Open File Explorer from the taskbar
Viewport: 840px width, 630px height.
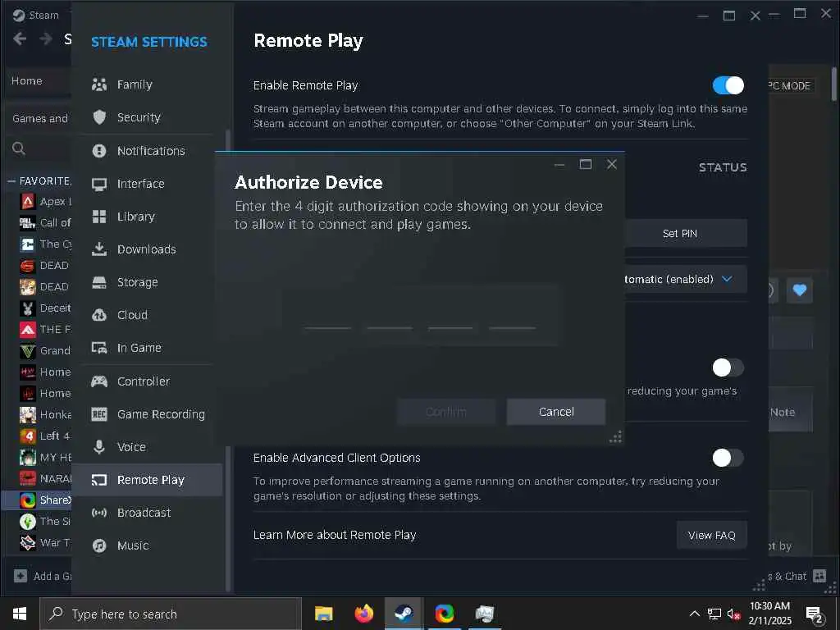323,614
